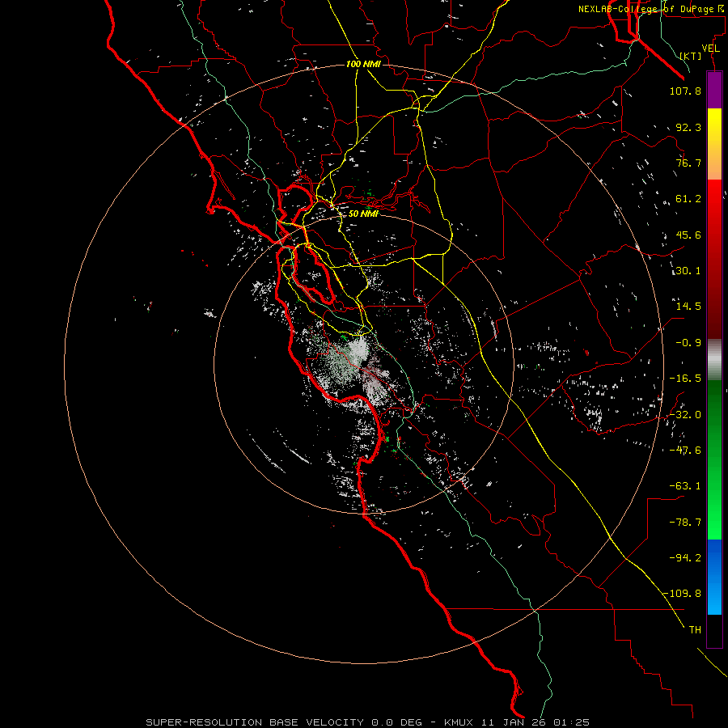Select the -0.9 legend value
This screenshot has height=728, width=728.
pos(688,343)
